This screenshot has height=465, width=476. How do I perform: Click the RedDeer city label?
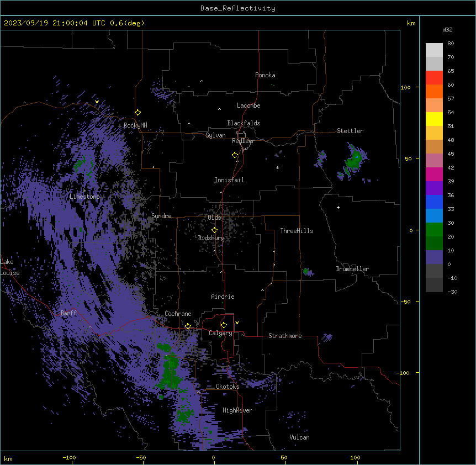(x=243, y=141)
